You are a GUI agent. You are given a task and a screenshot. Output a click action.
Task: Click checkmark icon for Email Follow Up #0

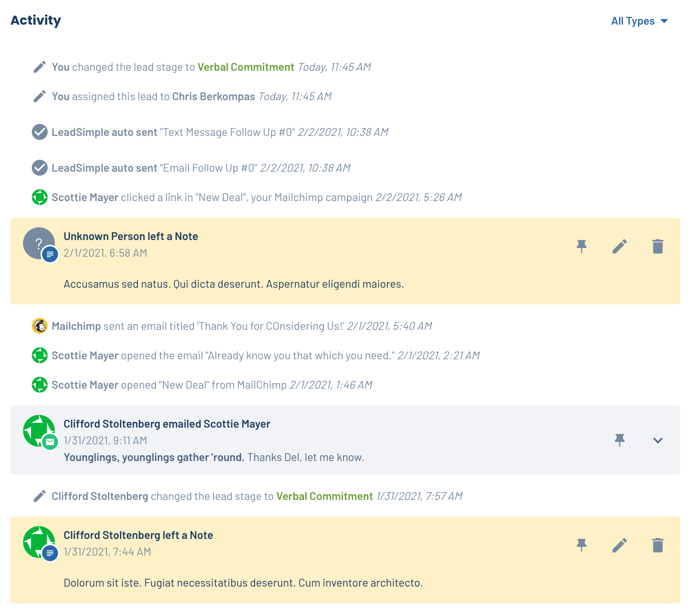click(x=40, y=168)
